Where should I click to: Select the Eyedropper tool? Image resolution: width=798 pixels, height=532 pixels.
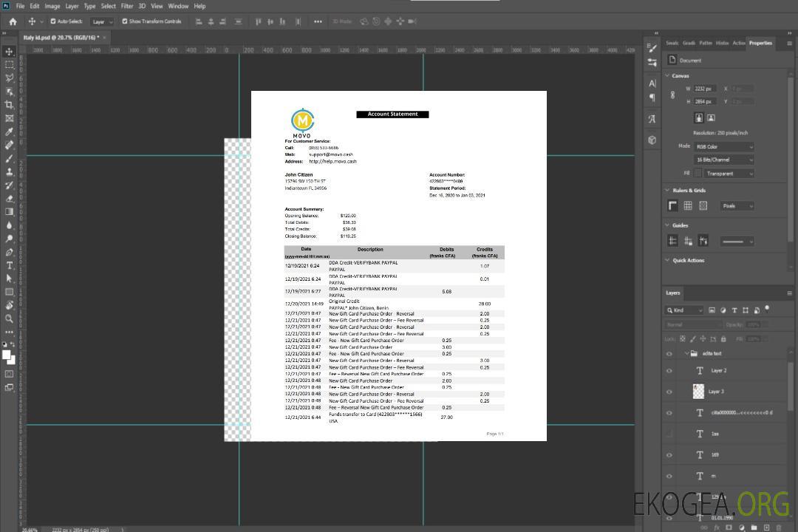tap(9, 132)
